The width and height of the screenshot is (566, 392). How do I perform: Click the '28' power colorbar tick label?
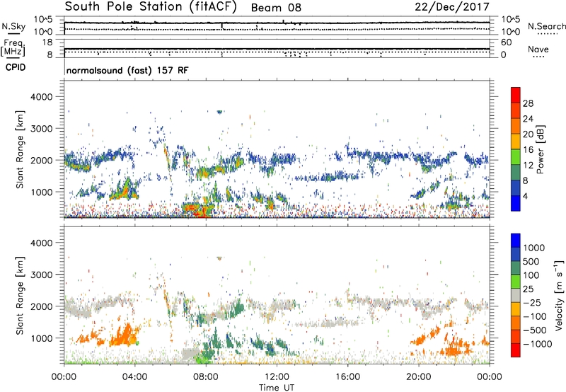click(x=528, y=103)
